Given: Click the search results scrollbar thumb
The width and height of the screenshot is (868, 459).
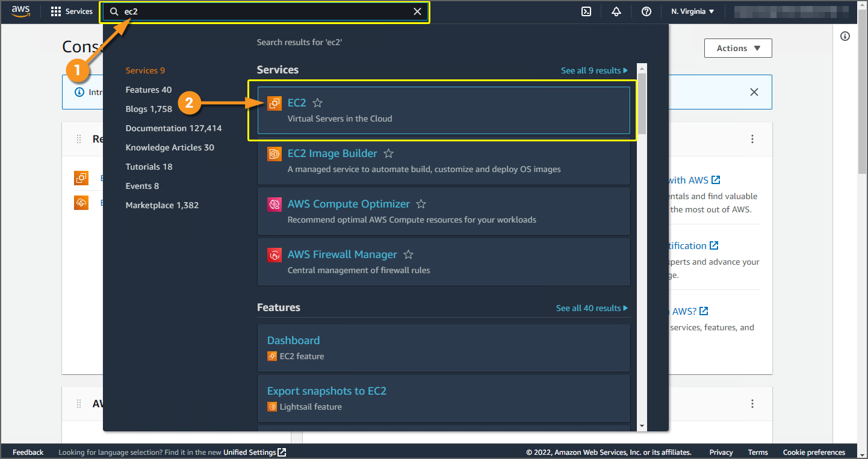Looking at the screenshot, I should [642, 103].
